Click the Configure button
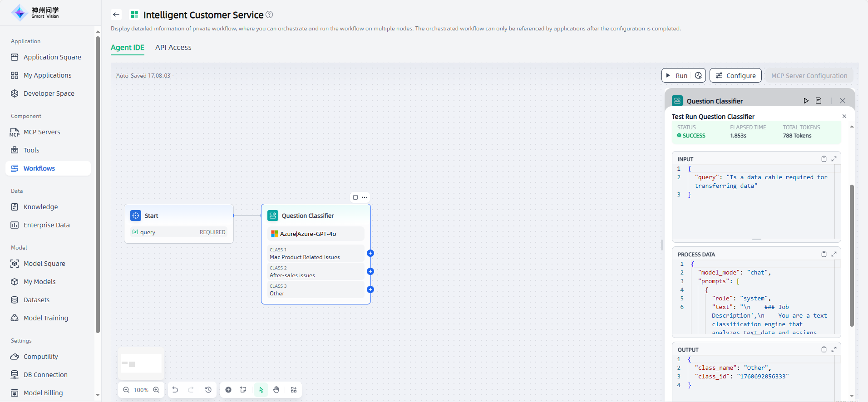The width and height of the screenshot is (868, 402). [735, 76]
